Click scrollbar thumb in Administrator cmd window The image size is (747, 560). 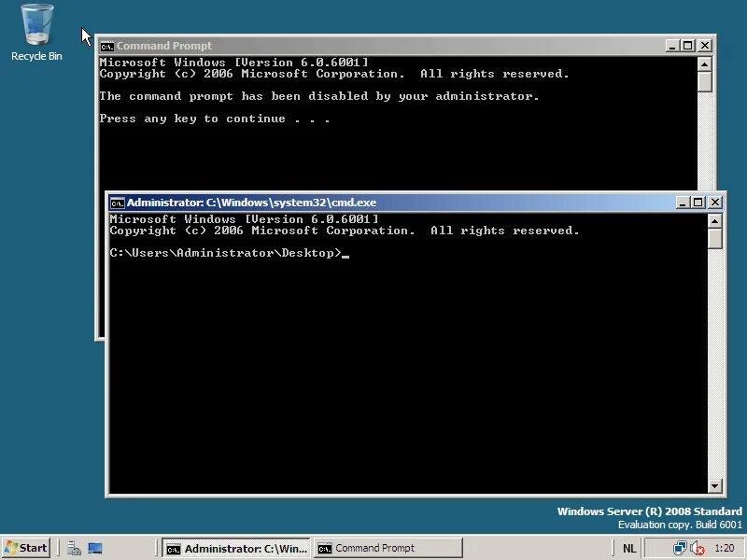pos(714,239)
